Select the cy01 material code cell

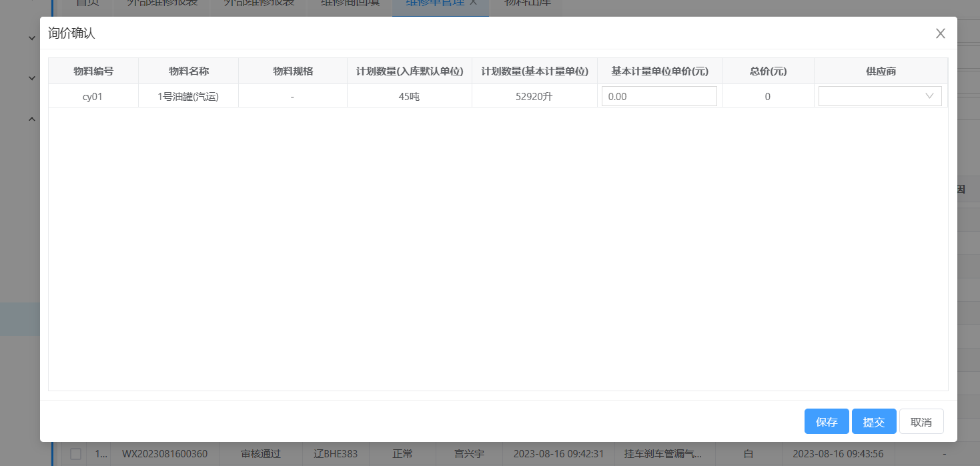tap(93, 96)
